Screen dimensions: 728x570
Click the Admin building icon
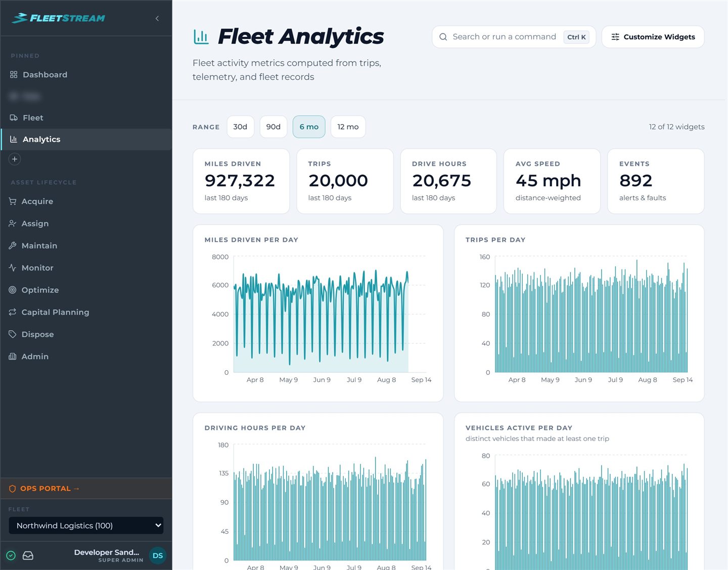coord(13,357)
